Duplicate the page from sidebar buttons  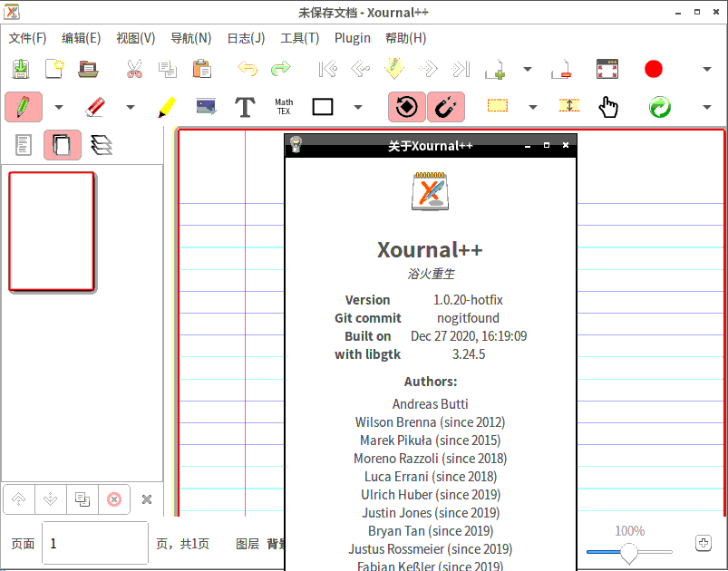(x=83, y=499)
